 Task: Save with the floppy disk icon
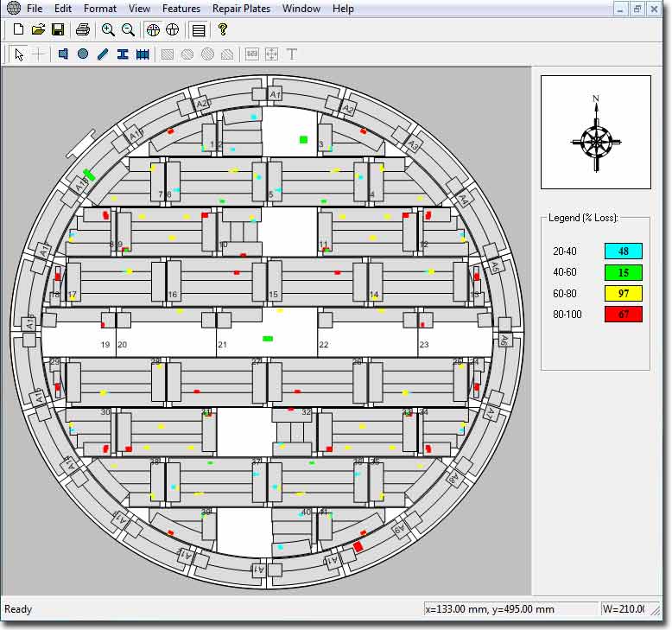click(x=58, y=29)
